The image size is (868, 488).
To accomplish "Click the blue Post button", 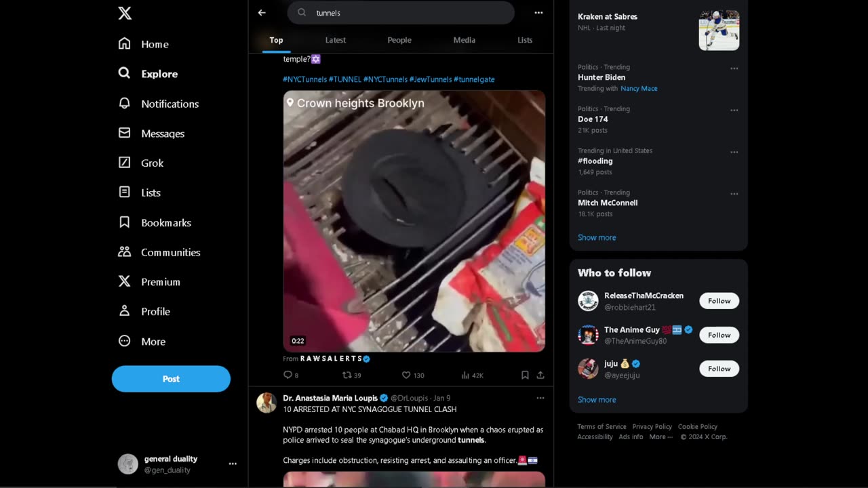I will 171,379.
